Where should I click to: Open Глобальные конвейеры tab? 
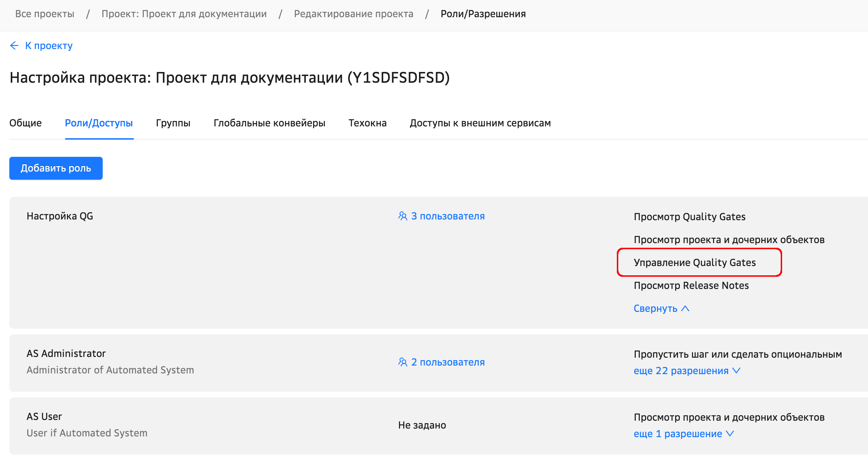click(269, 123)
